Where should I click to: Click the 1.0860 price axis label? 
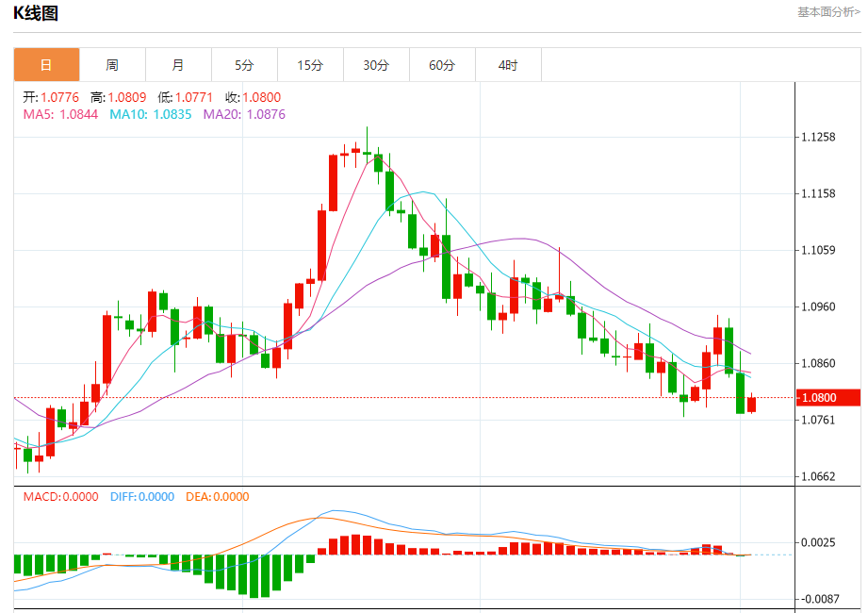coord(818,363)
